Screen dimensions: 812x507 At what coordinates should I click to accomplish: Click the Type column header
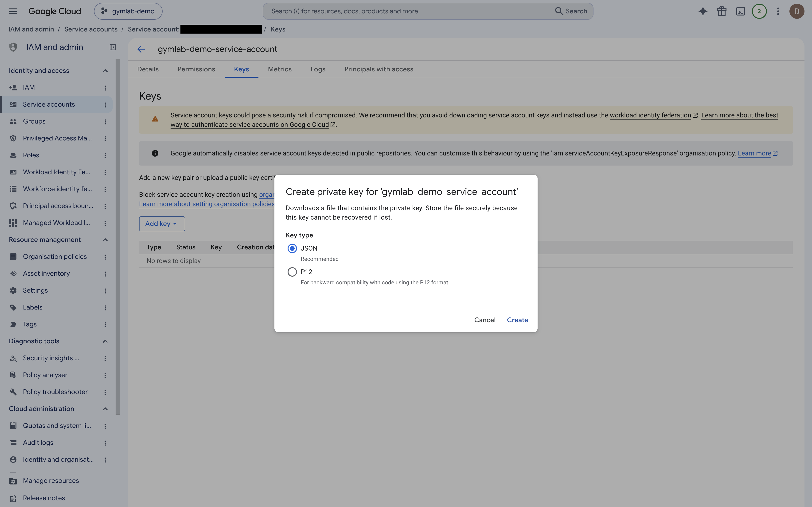(154, 248)
